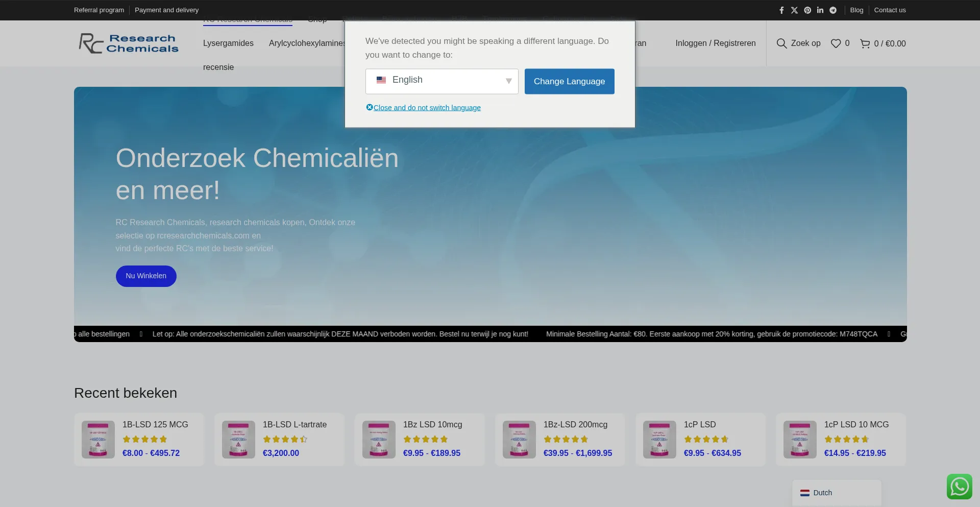Screen dimensions: 980x507
Task: Click the price €14.95 - €219.95
Action: pos(855,453)
